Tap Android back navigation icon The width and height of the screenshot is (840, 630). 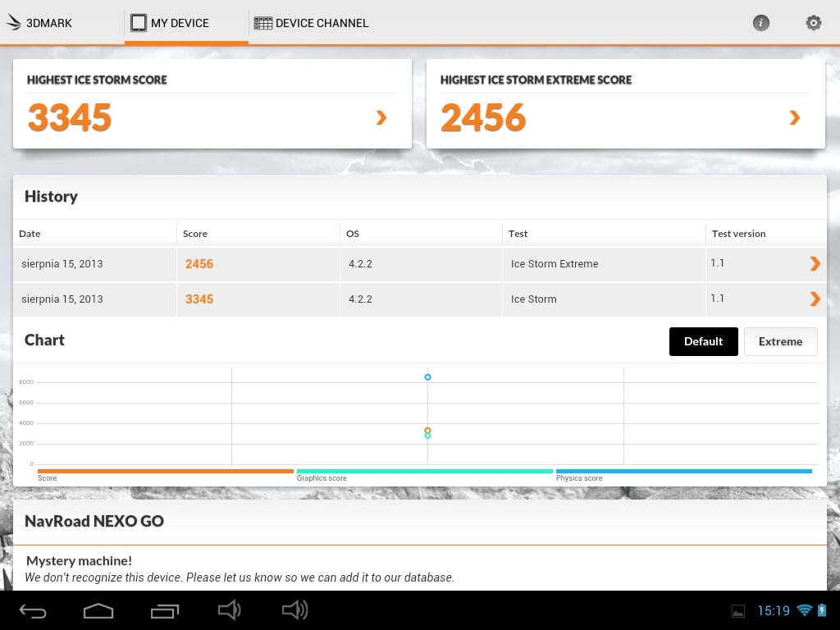click(x=33, y=610)
